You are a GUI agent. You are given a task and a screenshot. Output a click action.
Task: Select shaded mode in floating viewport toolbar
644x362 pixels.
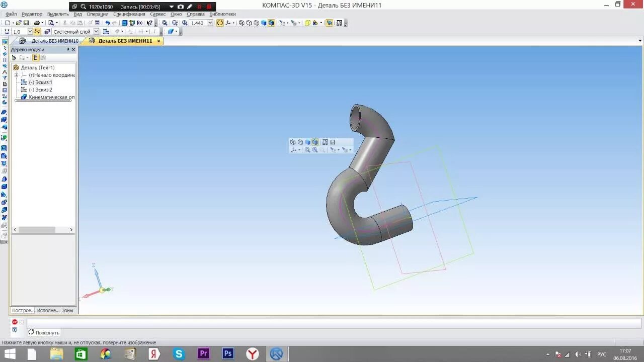[307, 142]
